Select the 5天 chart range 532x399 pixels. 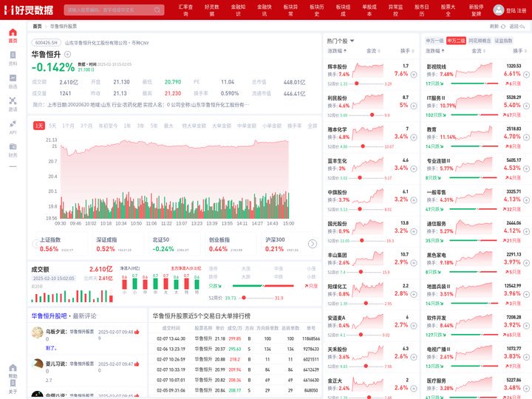[52, 126]
